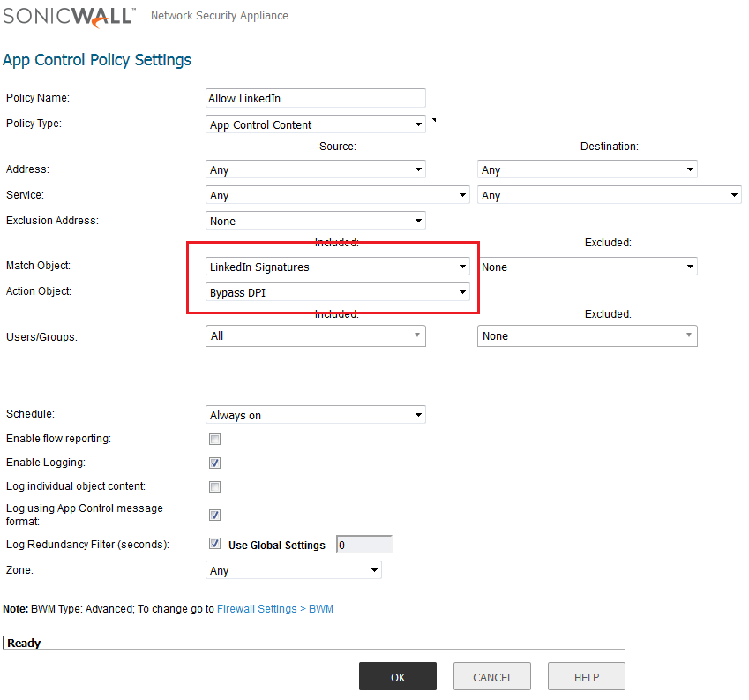This screenshot has height=700, width=749.
Task: Toggle the Enable Logging checkbox
Action: tap(214, 463)
